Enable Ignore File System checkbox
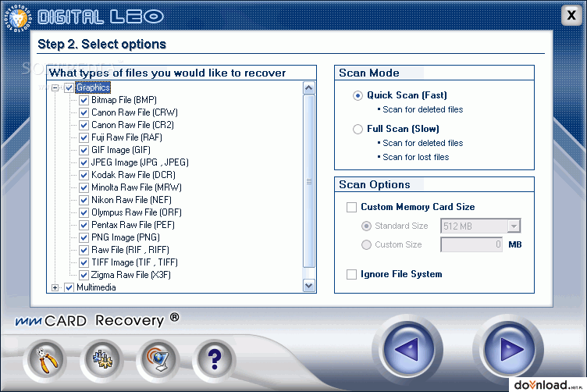 (x=351, y=274)
